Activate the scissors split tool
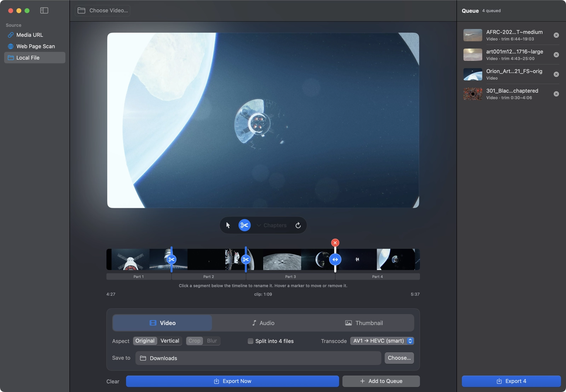The image size is (566, 392). click(x=244, y=225)
